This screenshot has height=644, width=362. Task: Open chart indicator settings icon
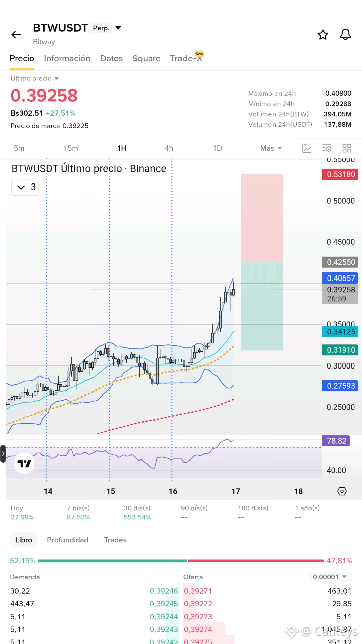[x=327, y=148]
